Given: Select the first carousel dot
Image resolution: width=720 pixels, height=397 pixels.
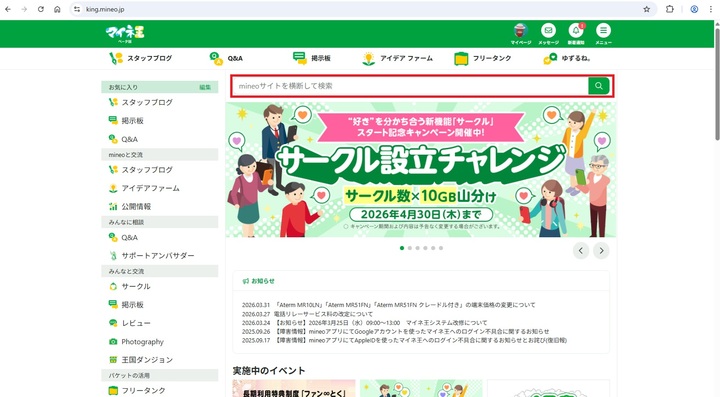Looking at the screenshot, I should (x=402, y=248).
